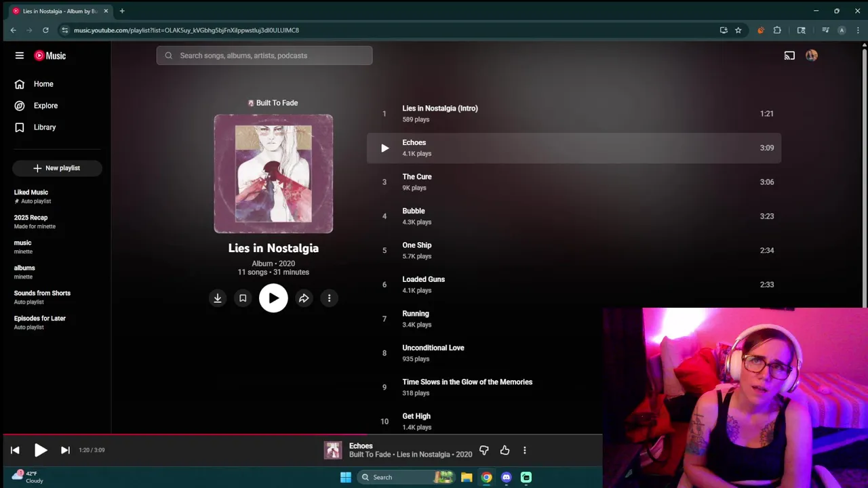This screenshot has height=488, width=868.
Task: Click the Lies in Nostalgia album cover
Action: [x=273, y=174]
